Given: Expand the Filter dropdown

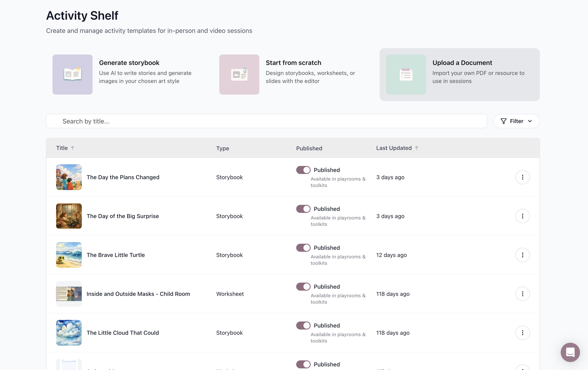Looking at the screenshot, I should 516,121.
